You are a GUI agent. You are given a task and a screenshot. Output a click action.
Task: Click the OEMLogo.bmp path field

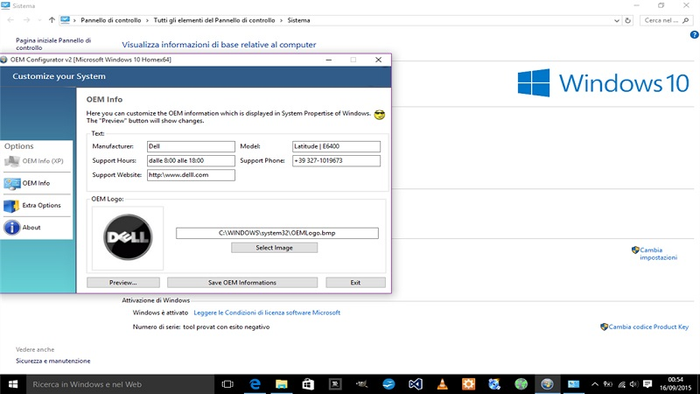pos(277,233)
